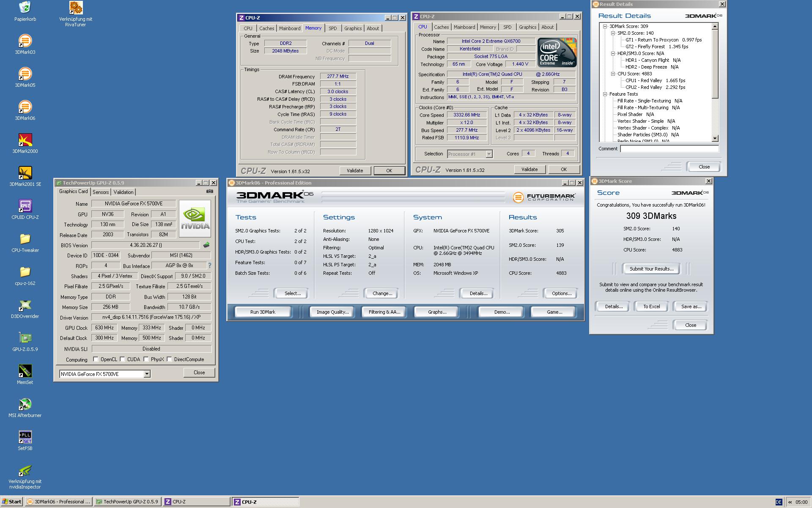The width and height of the screenshot is (812, 508).
Task: Click the Bus Interface question mark icon
Action: pos(209,265)
